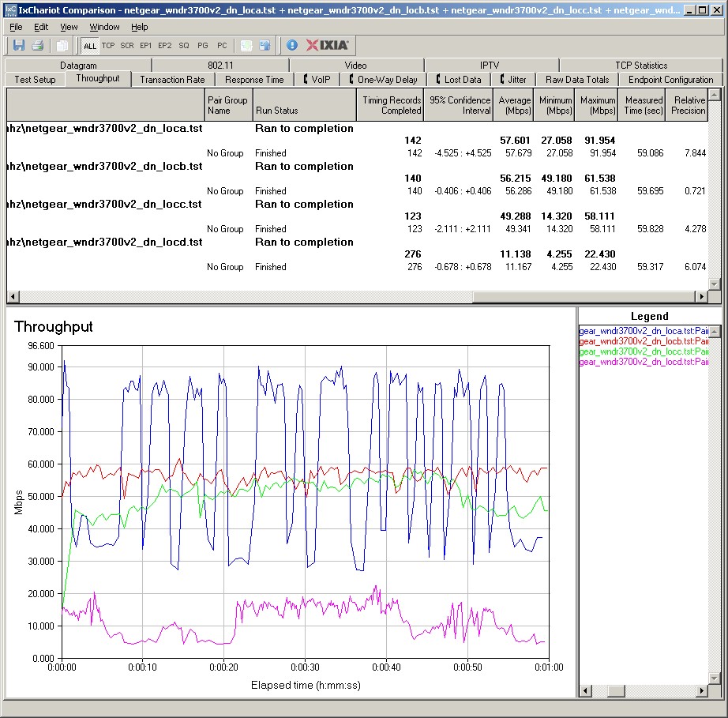Viewport: 728px width, 718px height.
Task: Click the loca.tst legend entry
Action: click(x=644, y=331)
